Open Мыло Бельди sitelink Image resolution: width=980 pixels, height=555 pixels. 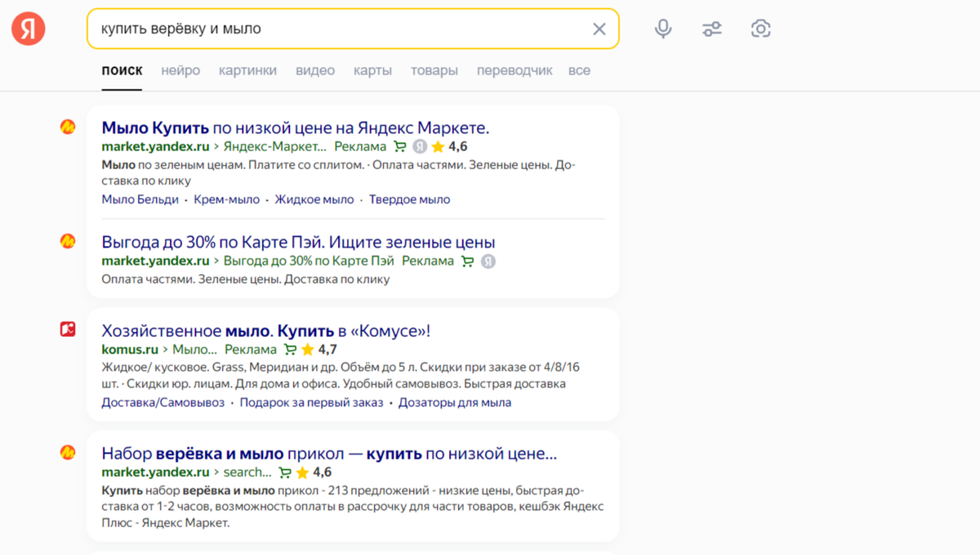pyautogui.click(x=140, y=199)
